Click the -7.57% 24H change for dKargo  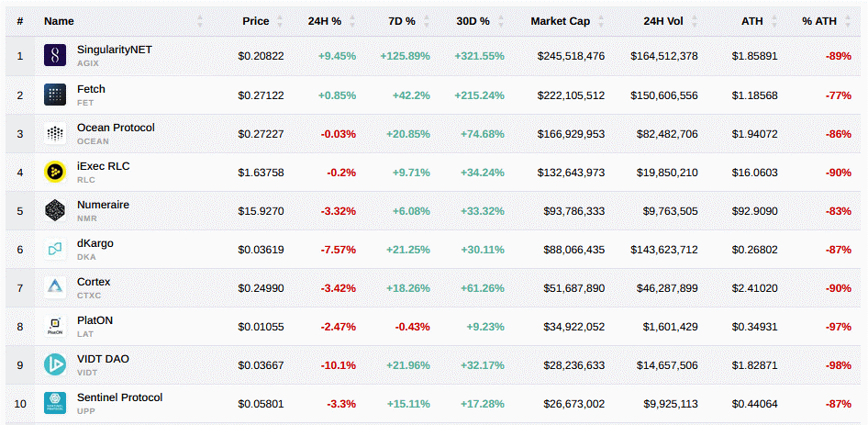click(339, 250)
